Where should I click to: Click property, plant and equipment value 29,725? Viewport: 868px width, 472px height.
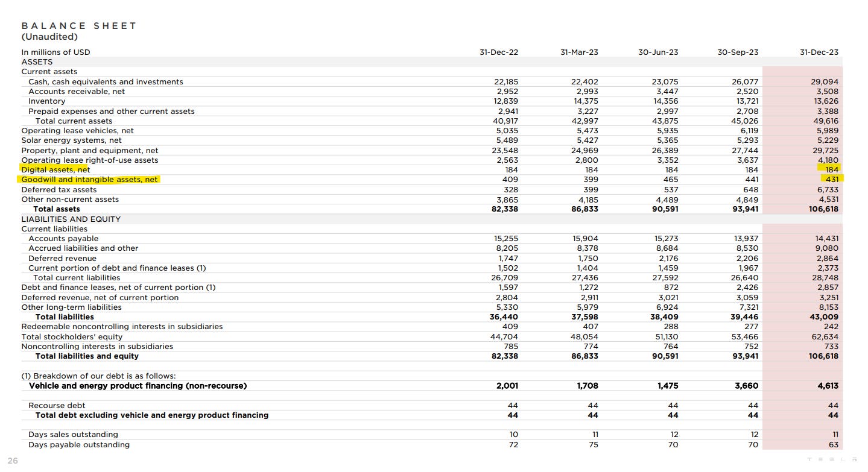point(825,151)
